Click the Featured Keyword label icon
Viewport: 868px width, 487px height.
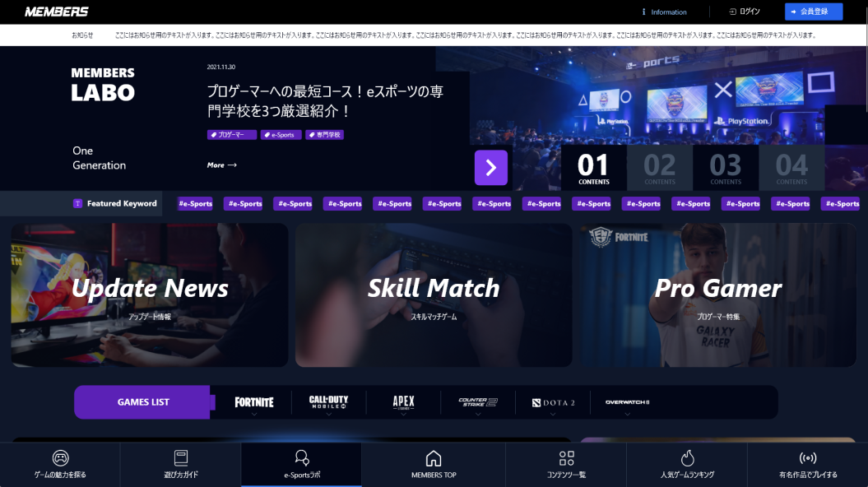point(77,204)
